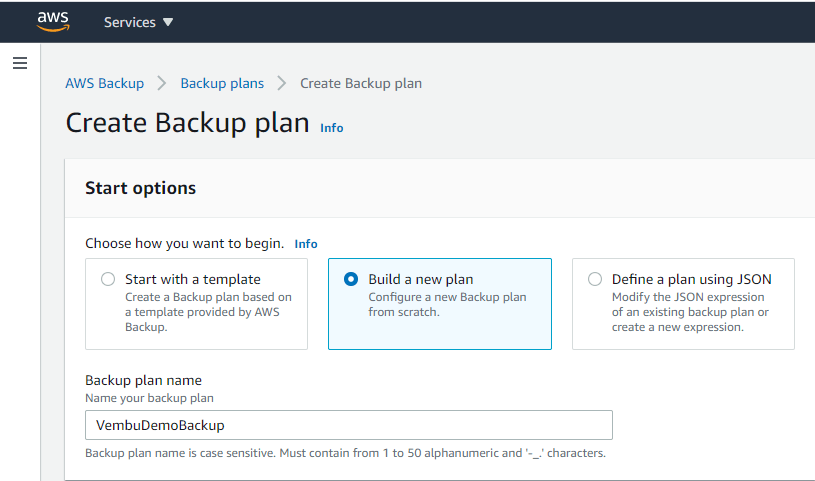Viewport: 815px width, 481px height.
Task: Click the Backup plan name input field
Action: click(349, 425)
